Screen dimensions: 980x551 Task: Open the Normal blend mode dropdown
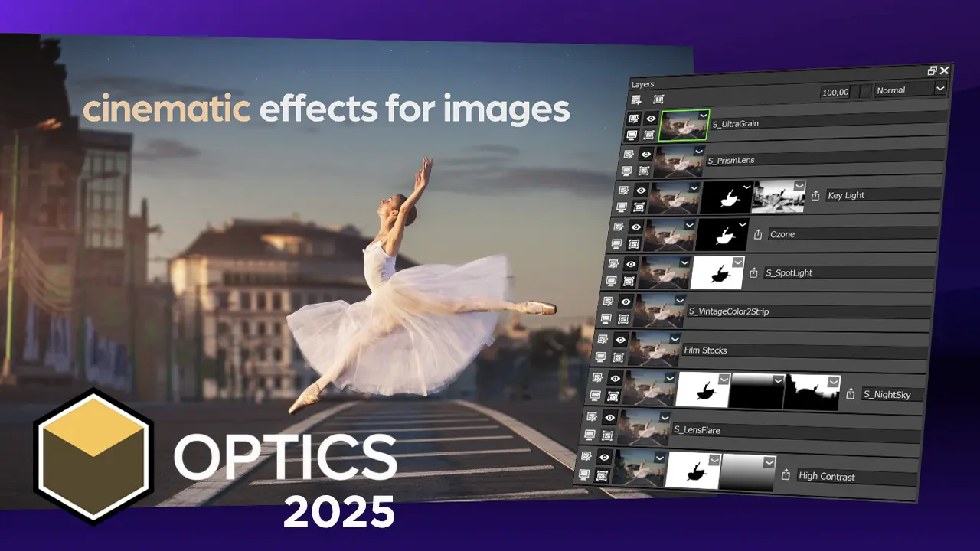[910, 90]
